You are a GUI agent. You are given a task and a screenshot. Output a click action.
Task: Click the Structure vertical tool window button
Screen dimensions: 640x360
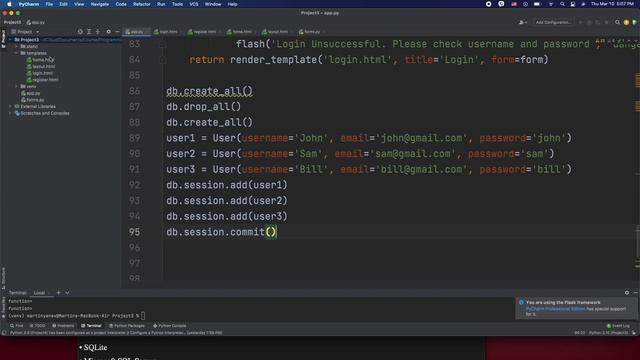pos(3,278)
